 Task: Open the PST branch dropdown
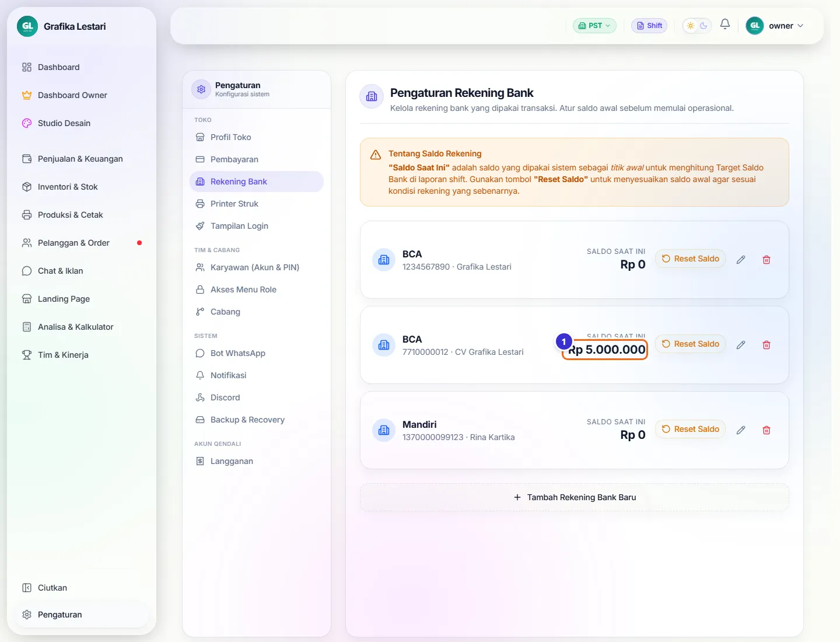[594, 26]
